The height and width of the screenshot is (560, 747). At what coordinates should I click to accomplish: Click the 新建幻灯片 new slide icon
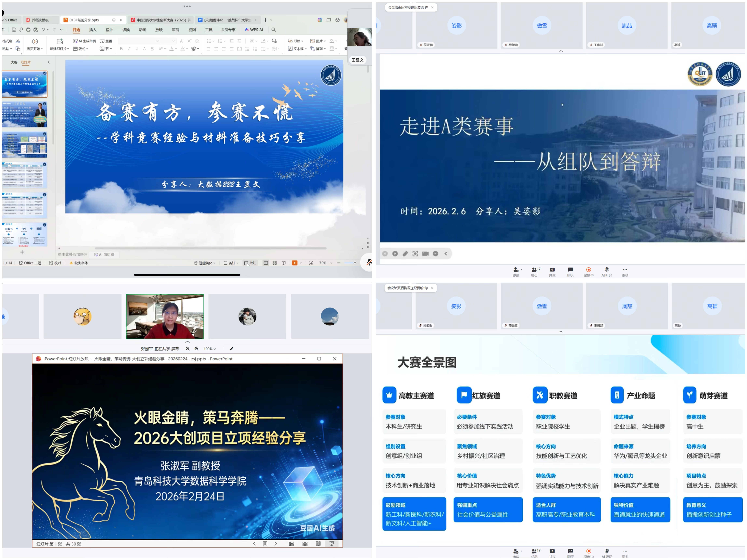point(59,41)
